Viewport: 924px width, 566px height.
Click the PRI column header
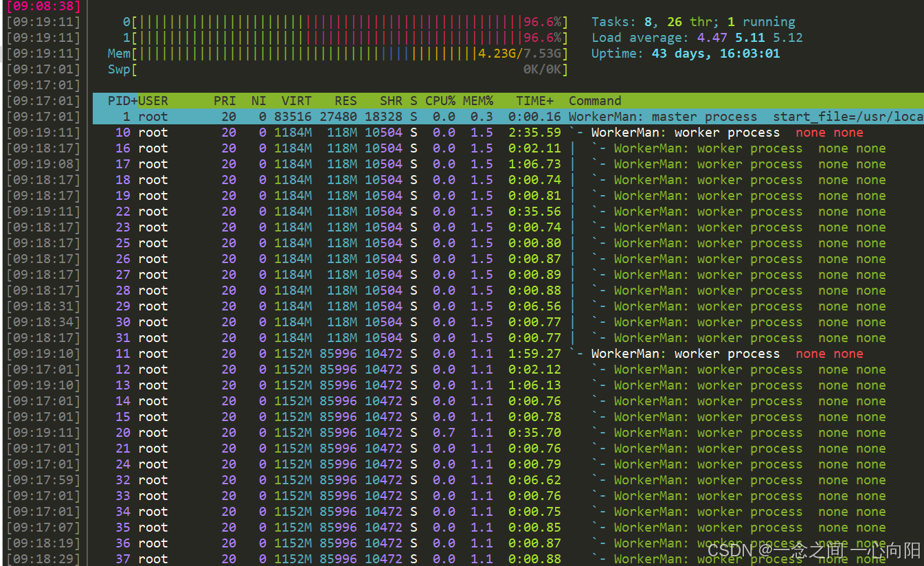[225, 101]
